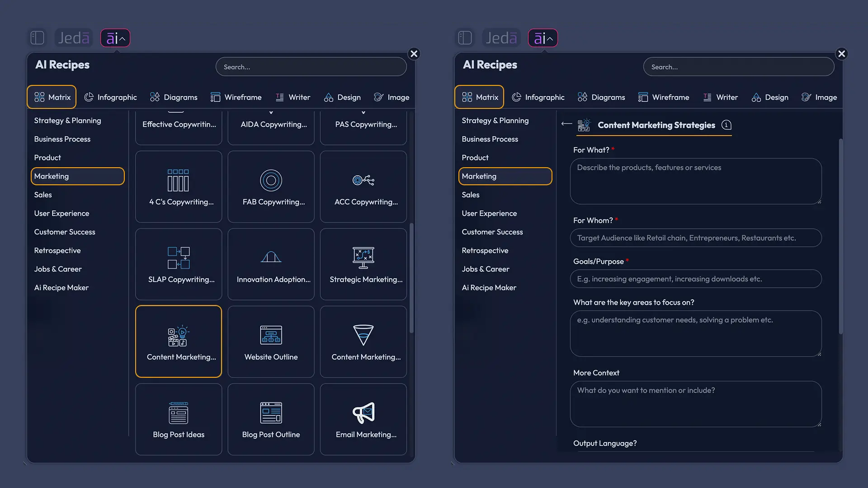Collapse the AI menu dropdown in right window
Viewport: 868px width, 488px height.
coord(543,38)
